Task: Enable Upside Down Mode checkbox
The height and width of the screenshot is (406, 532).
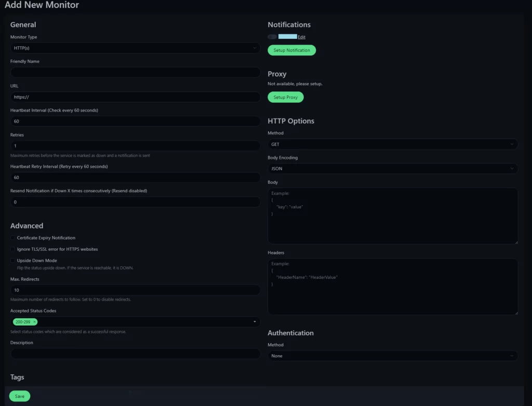Action: (x=13, y=261)
